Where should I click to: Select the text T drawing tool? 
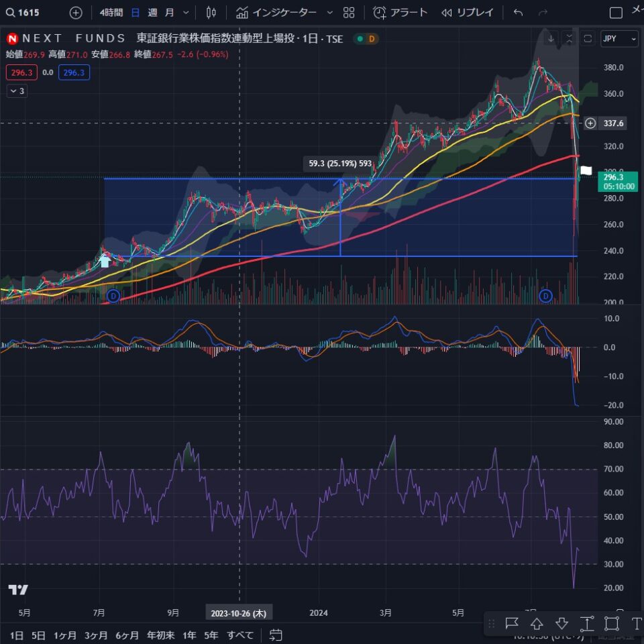636,624
